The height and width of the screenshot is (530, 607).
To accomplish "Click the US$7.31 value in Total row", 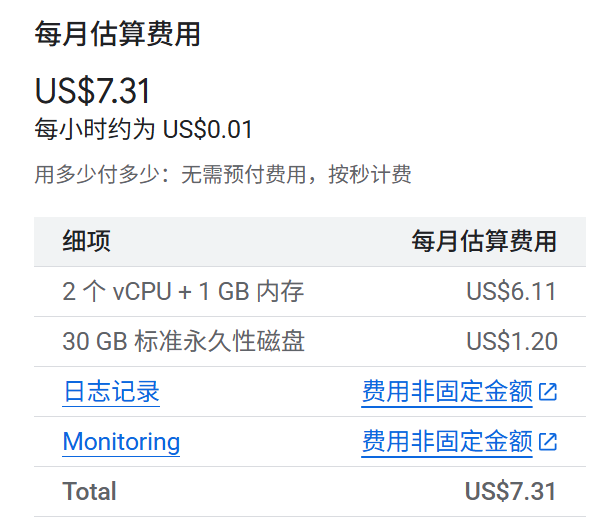I will click(511, 492).
